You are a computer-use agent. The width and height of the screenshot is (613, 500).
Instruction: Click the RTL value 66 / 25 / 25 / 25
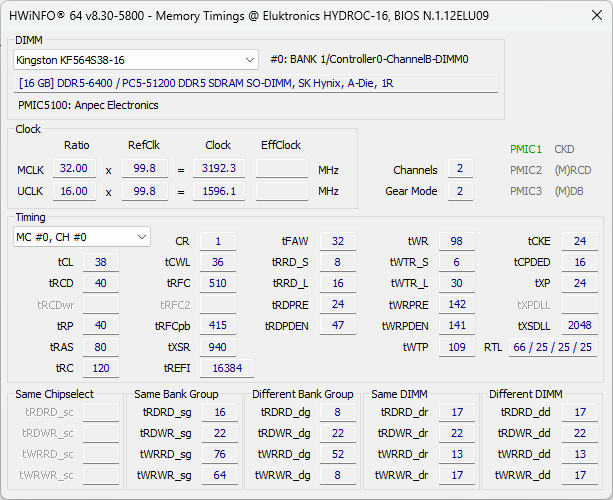pos(553,347)
